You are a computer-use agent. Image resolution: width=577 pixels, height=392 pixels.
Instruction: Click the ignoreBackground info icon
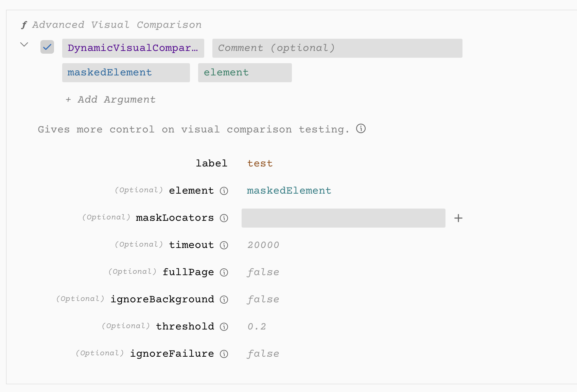click(x=224, y=300)
